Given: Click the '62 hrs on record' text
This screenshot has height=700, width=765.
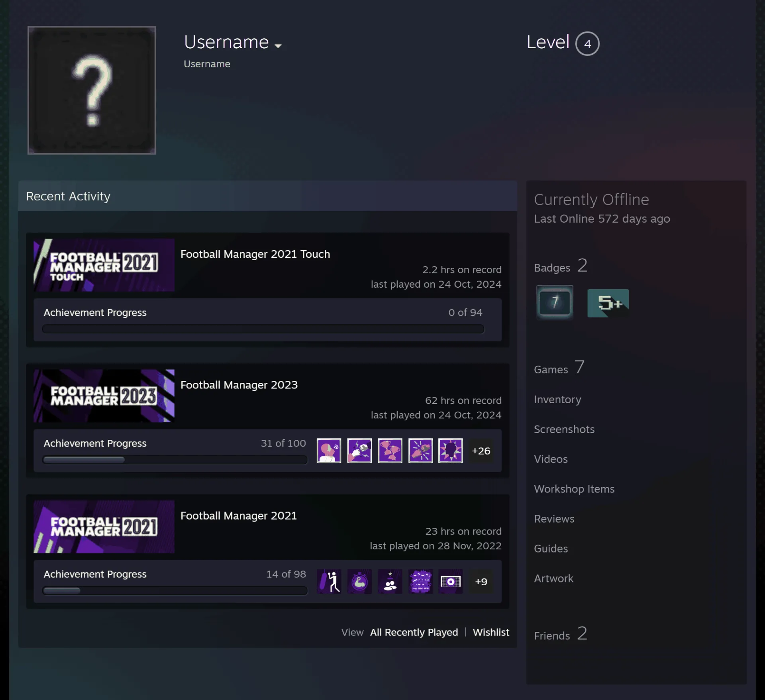Looking at the screenshot, I should [x=463, y=400].
